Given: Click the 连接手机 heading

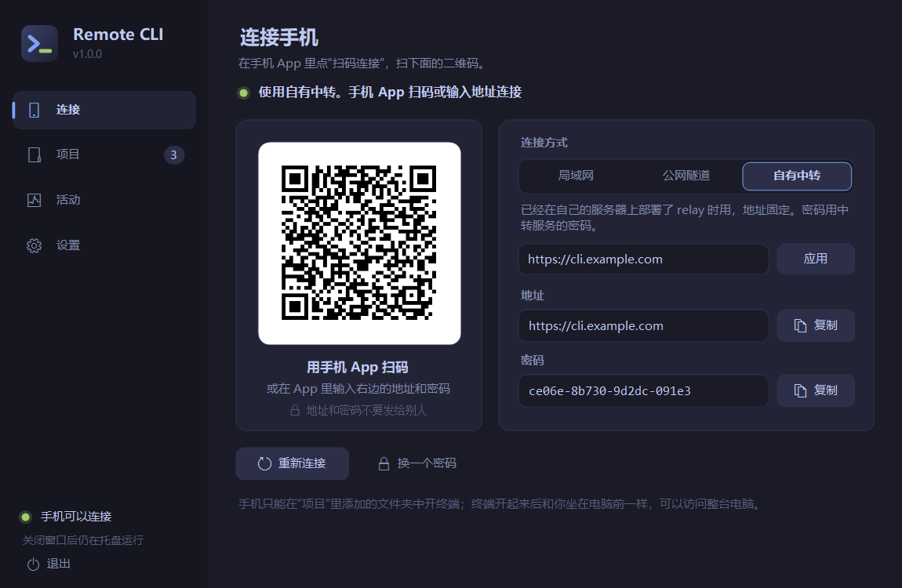Looking at the screenshot, I should (x=279, y=38).
